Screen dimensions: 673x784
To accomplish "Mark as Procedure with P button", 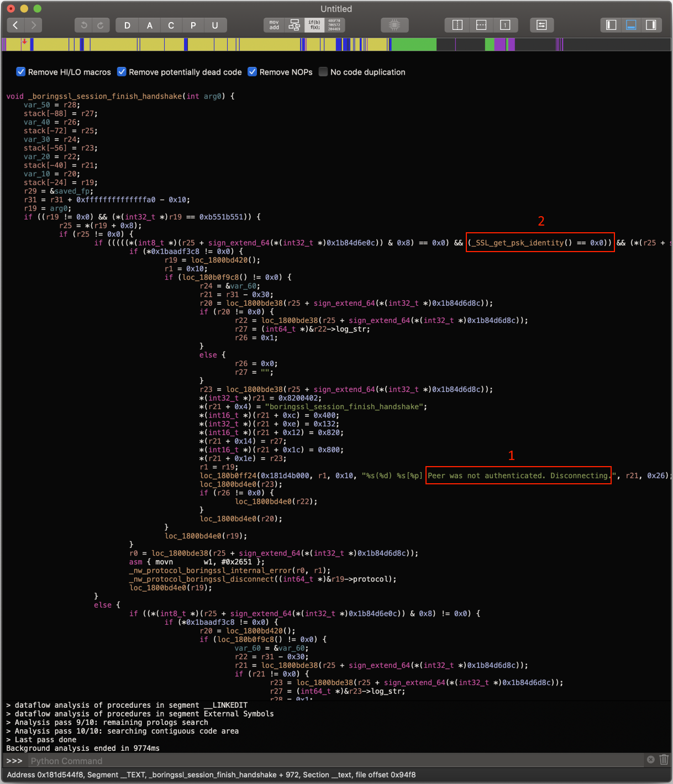I will click(x=193, y=25).
